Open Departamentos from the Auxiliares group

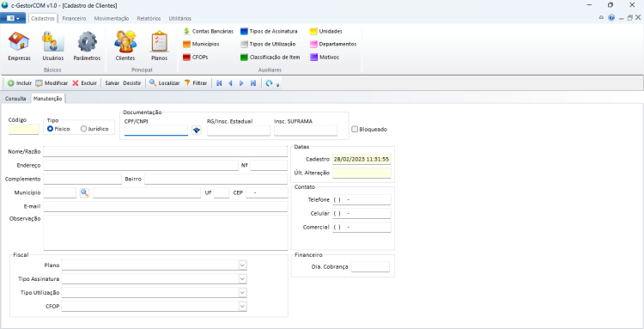333,44
